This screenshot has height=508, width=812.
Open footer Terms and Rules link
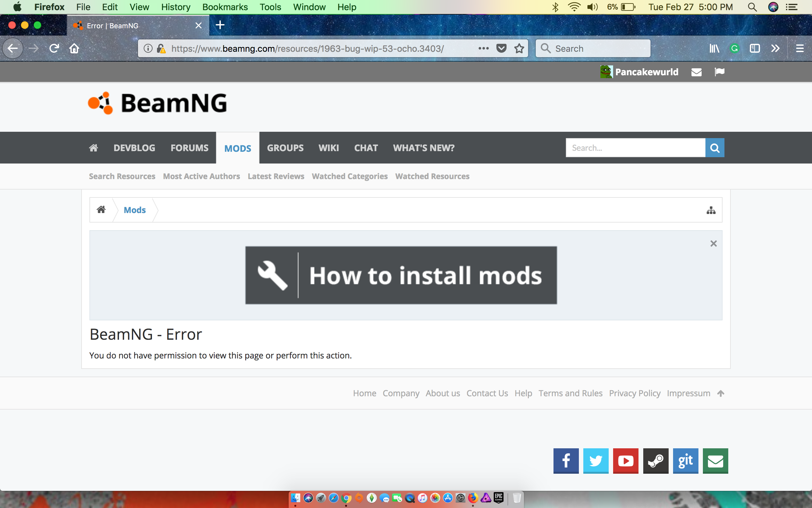[x=570, y=393]
